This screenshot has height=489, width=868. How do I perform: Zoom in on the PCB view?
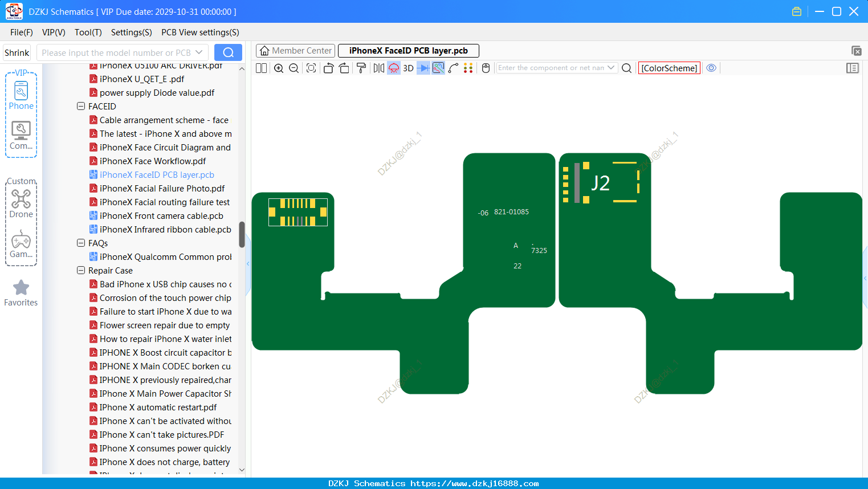coord(279,68)
